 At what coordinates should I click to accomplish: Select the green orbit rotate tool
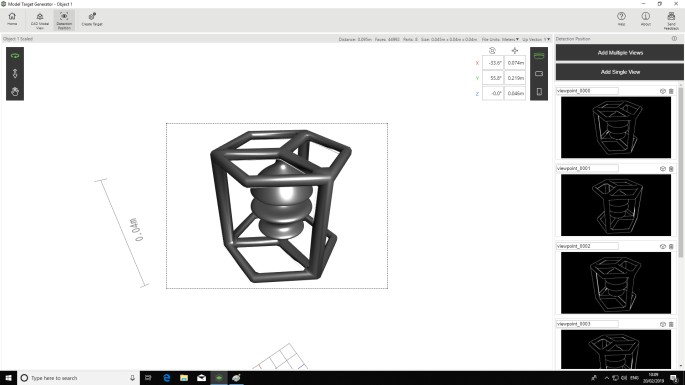click(x=15, y=55)
